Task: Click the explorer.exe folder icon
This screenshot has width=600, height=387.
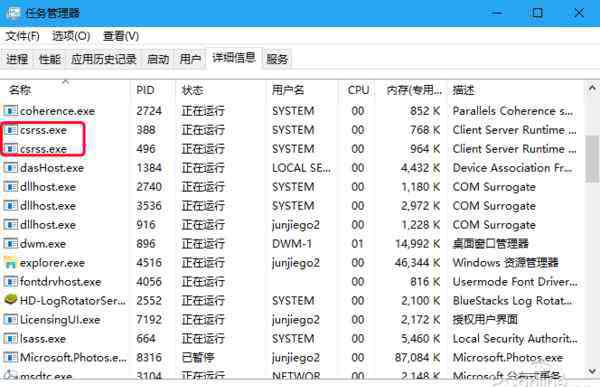Action: [10, 263]
